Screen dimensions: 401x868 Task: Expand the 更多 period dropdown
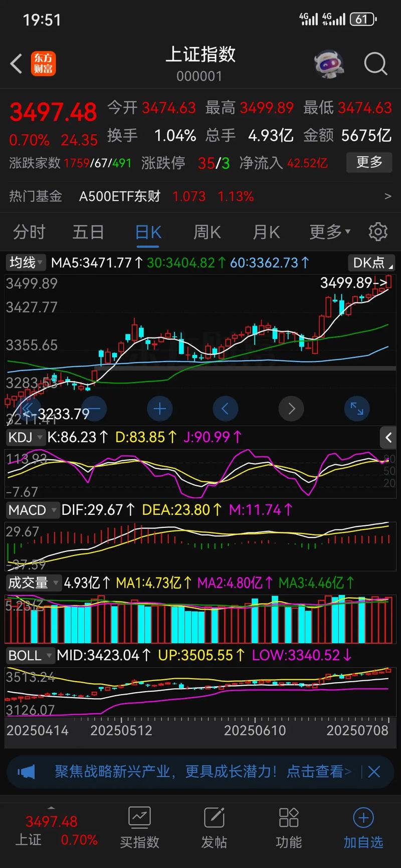click(x=329, y=232)
